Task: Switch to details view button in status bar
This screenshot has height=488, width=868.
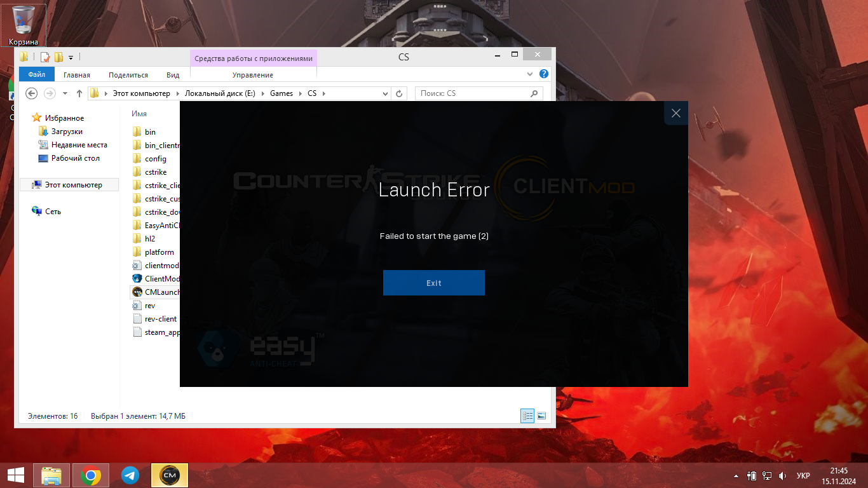Action: (x=527, y=416)
